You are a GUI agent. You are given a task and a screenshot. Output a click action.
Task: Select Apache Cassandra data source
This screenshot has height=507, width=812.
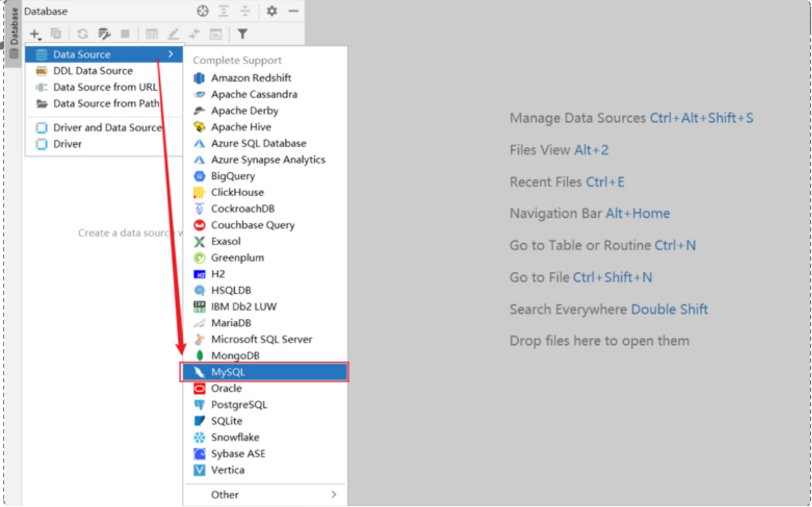click(265, 95)
